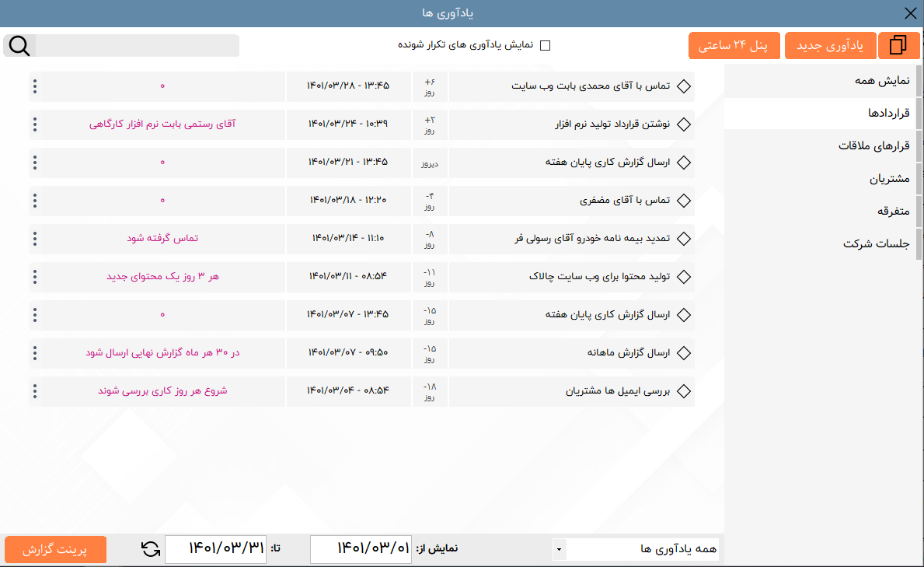Open kebab menu of "تمدید بیمه نامه خودرو" reminder
924x567 pixels.
[34, 239]
